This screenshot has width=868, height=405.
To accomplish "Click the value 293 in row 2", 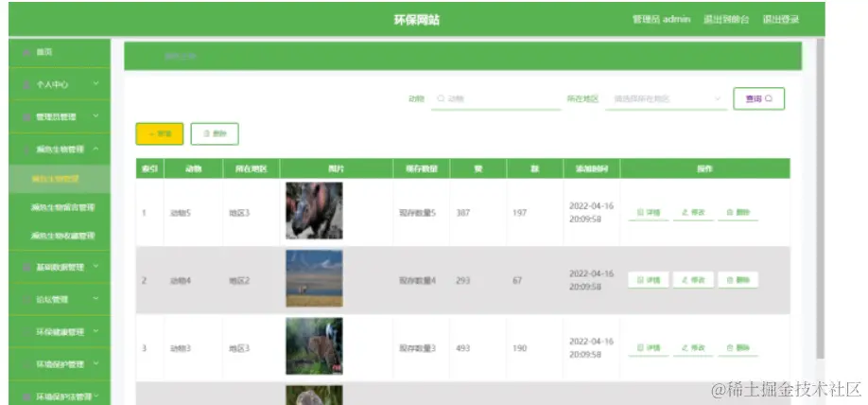I will tap(462, 281).
